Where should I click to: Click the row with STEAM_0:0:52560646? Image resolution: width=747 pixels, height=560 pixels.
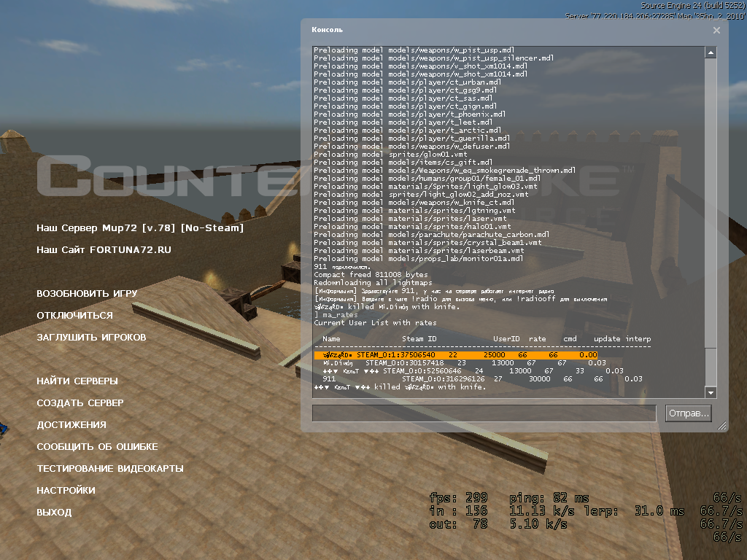pos(473,371)
